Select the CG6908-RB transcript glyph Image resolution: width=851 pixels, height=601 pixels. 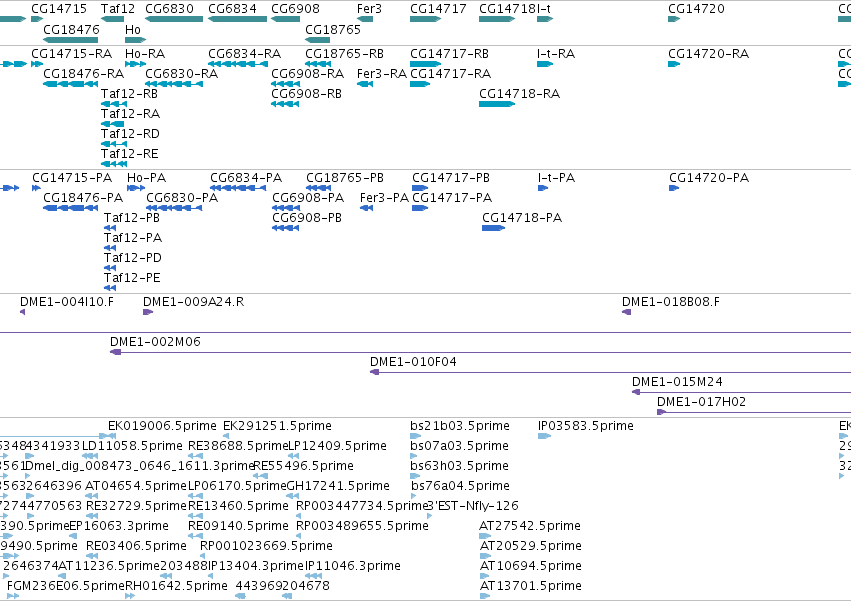point(285,104)
